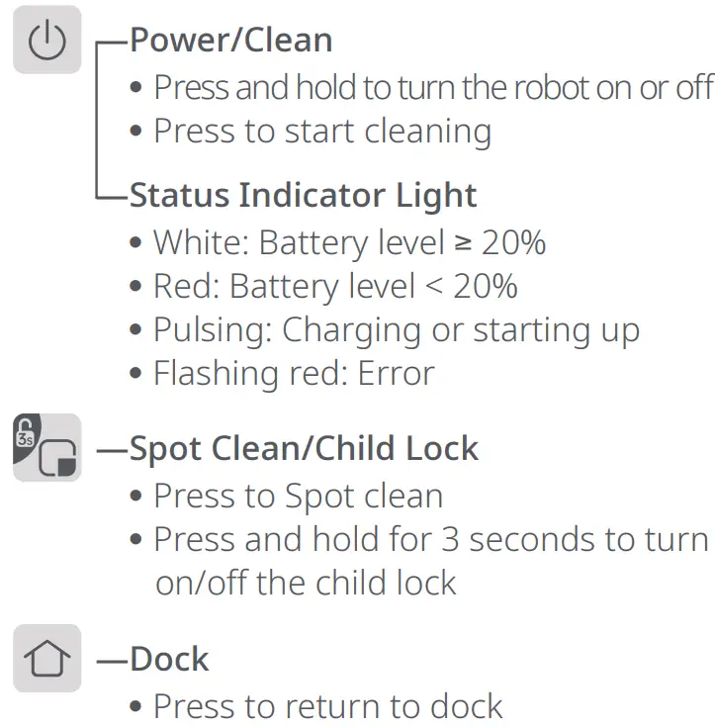The image size is (715, 728).
Task: Click the 3s padlock badge on Spot Clean icon
Action: click(25, 430)
